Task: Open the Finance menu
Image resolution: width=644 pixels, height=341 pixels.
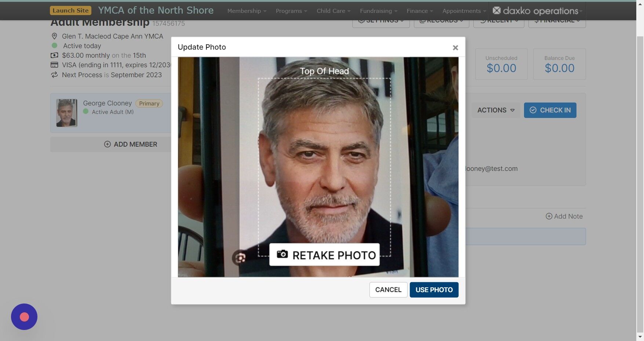Action: 418,11
